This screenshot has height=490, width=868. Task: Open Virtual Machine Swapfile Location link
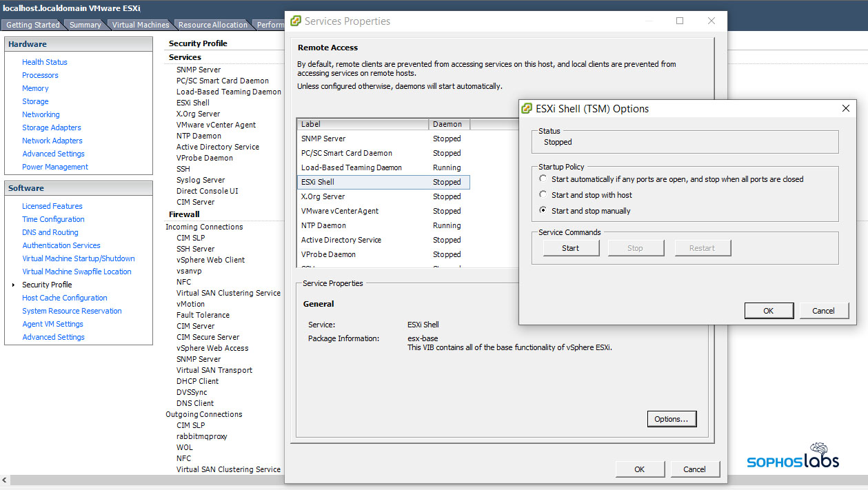tap(77, 272)
